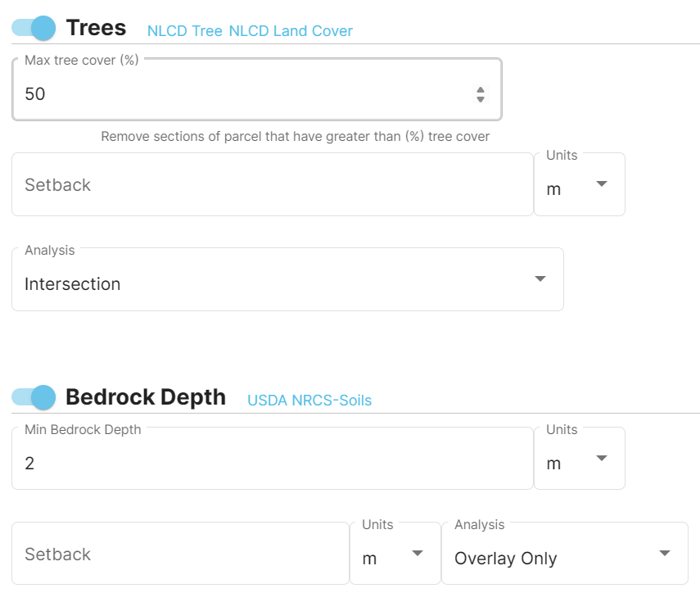Screen dimensions: 700x602
Task: Decrease Max tree cover with down arrow
Action: 481,99
